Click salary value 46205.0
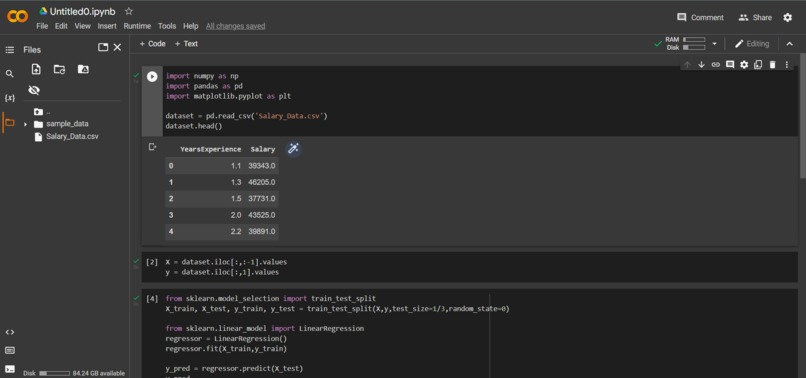 262,182
